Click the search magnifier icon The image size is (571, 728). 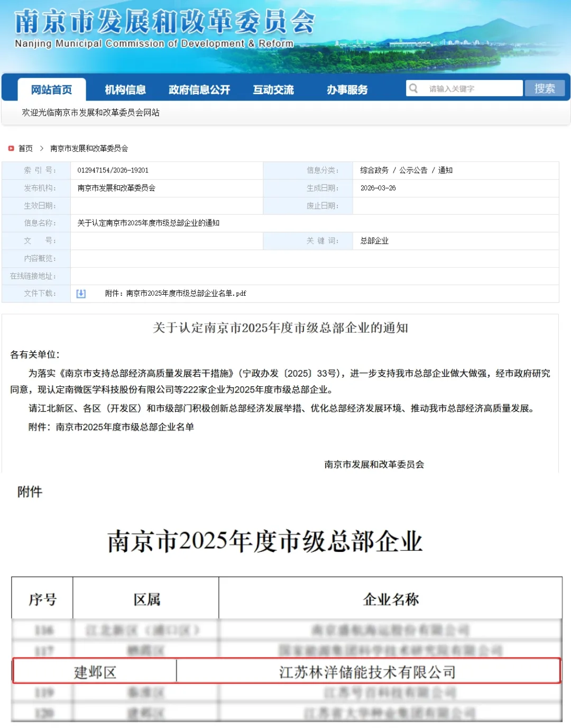pos(414,88)
